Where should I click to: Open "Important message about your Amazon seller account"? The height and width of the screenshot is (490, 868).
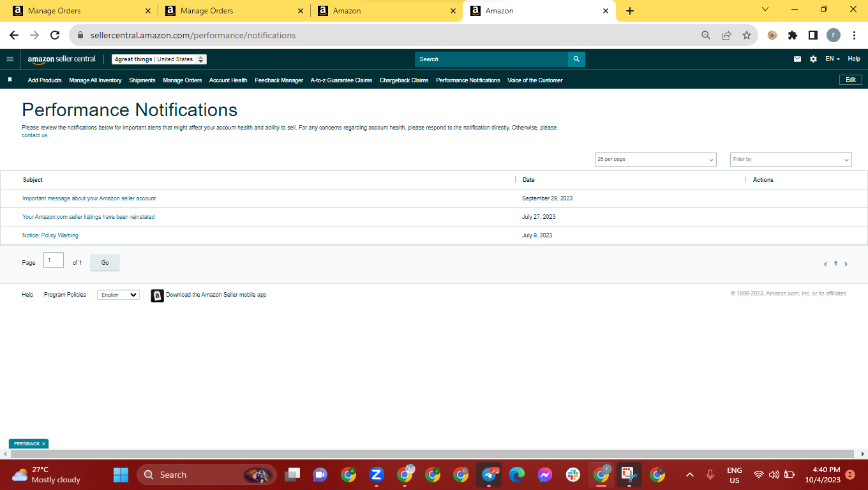pos(89,198)
